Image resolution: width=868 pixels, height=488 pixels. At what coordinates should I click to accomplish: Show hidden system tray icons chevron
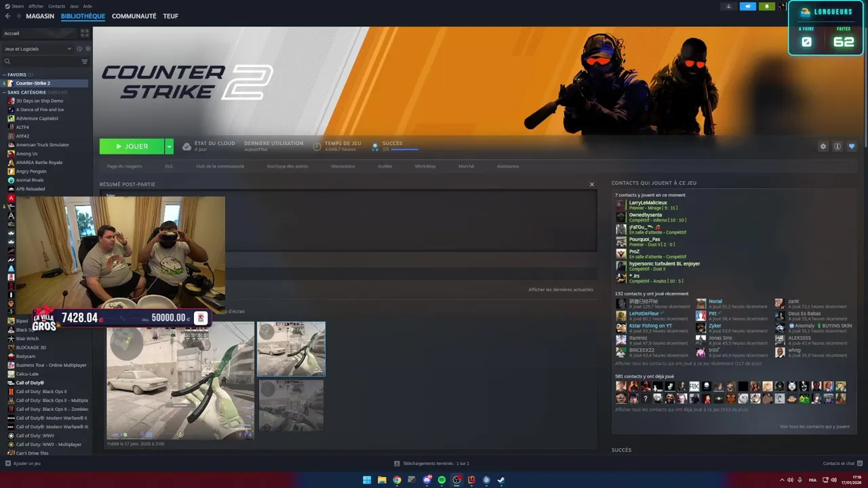(x=782, y=480)
